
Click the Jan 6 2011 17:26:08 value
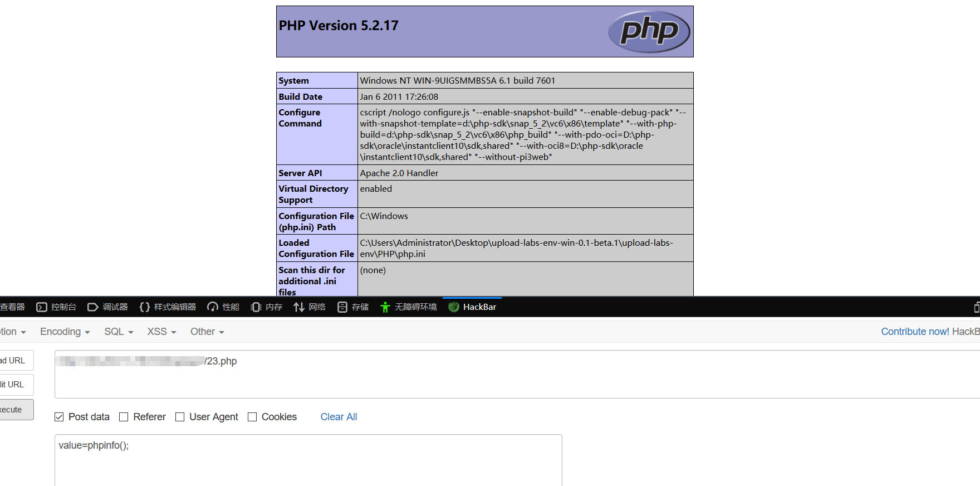click(399, 97)
